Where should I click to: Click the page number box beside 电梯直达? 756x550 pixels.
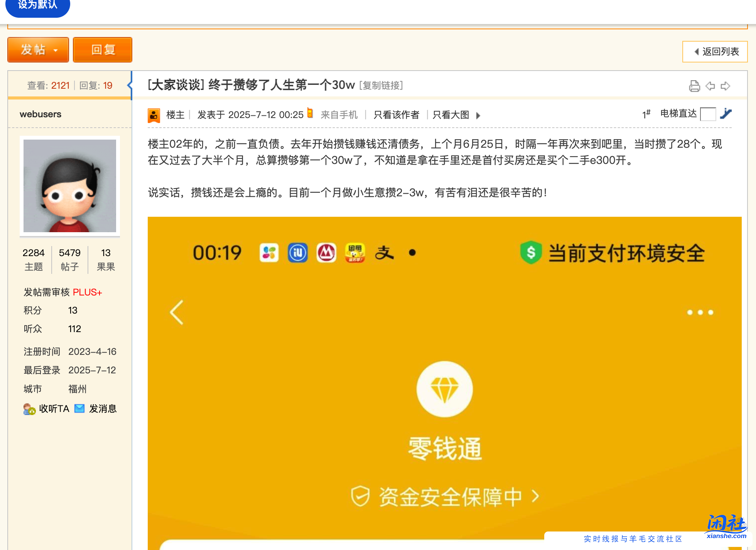[x=708, y=114]
